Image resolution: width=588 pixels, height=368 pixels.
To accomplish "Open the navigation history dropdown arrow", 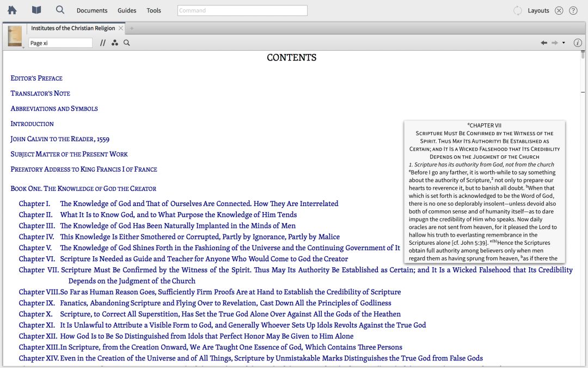I will point(563,43).
